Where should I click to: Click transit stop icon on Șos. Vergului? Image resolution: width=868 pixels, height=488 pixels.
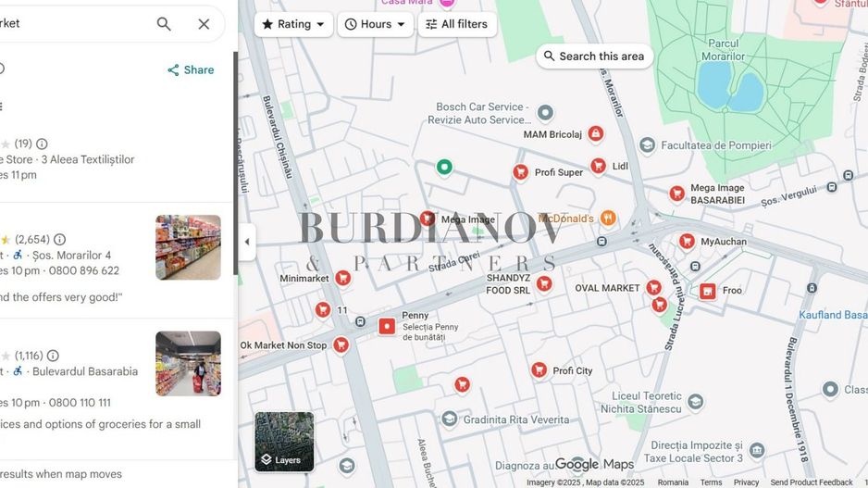tap(832, 187)
